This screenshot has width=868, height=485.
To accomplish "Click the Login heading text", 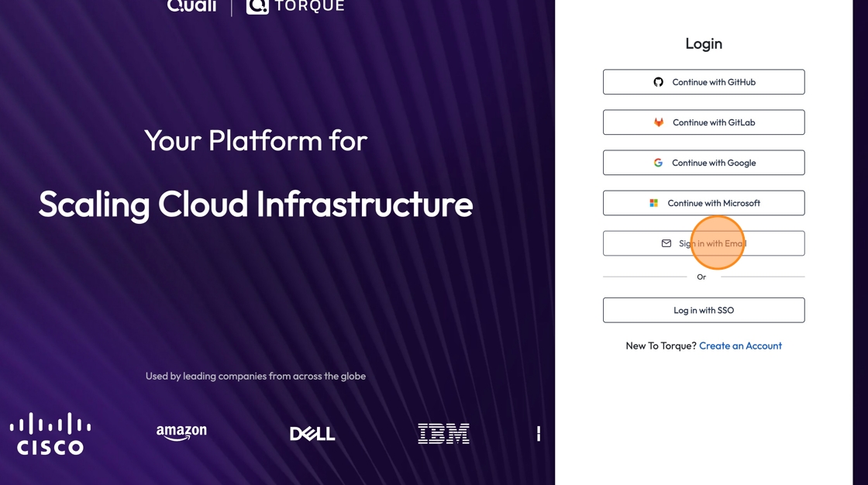I will click(704, 43).
